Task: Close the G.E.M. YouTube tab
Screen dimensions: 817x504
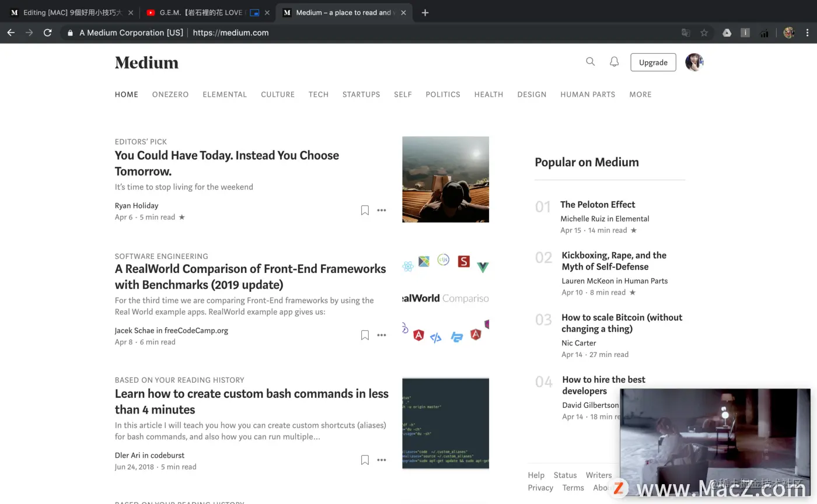Action: 267,12
